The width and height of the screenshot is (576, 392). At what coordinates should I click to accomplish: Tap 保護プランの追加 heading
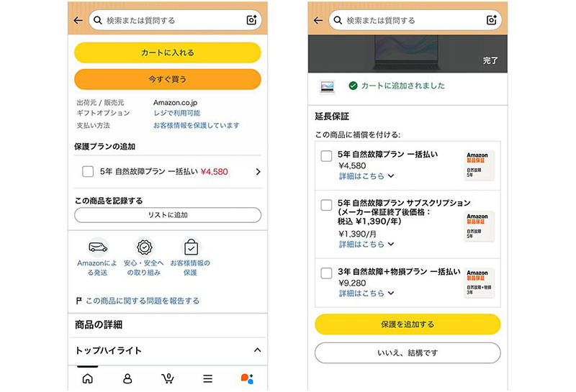click(104, 147)
